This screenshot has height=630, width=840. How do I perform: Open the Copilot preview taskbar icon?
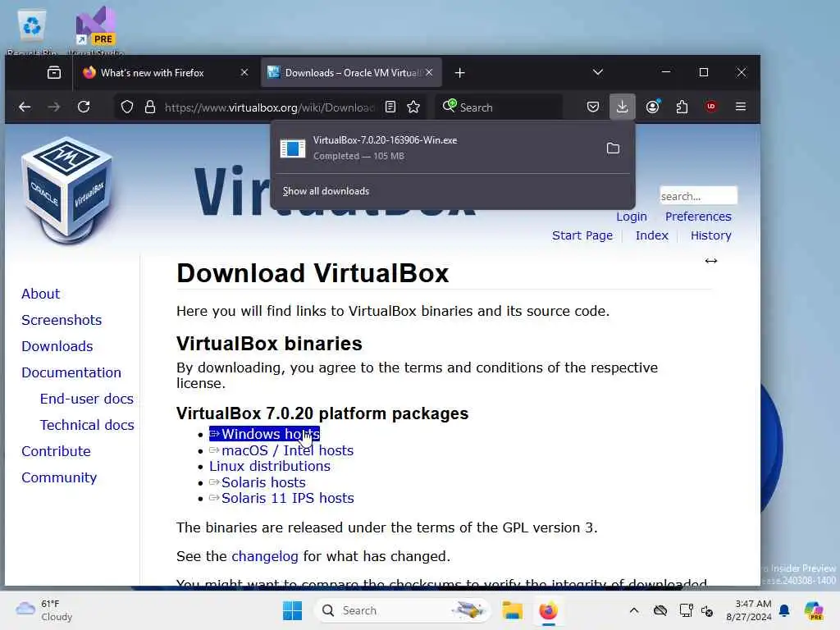pos(814,610)
